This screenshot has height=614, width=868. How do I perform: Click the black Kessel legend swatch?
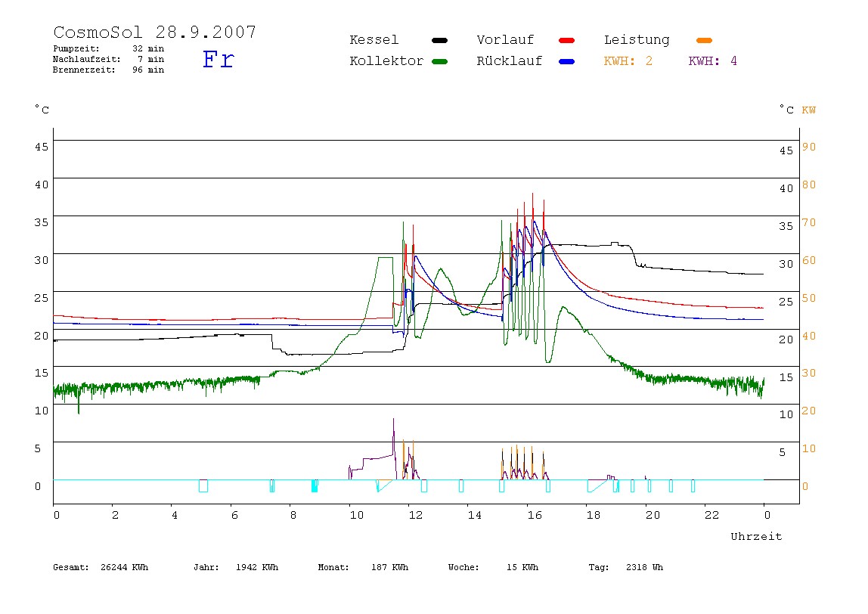click(439, 40)
